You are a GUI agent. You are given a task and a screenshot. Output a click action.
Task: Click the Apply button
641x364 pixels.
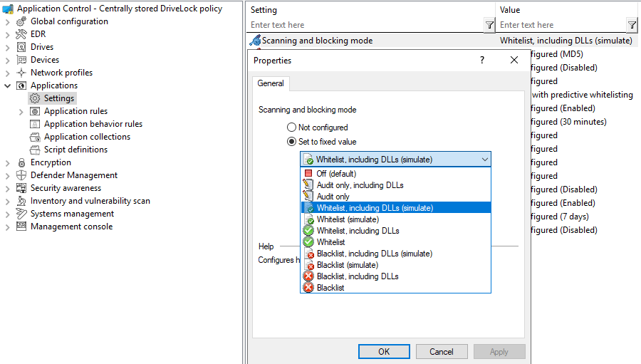tap(499, 352)
